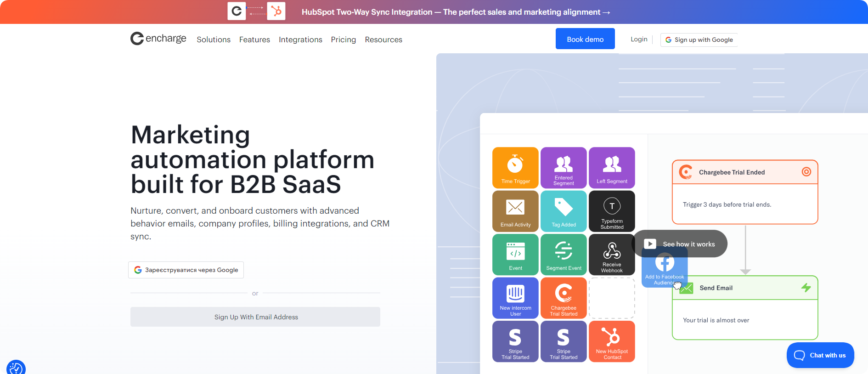868x374 pixels.
Task: Select the New HubSpot Contact tile
Action: [612, 341]
